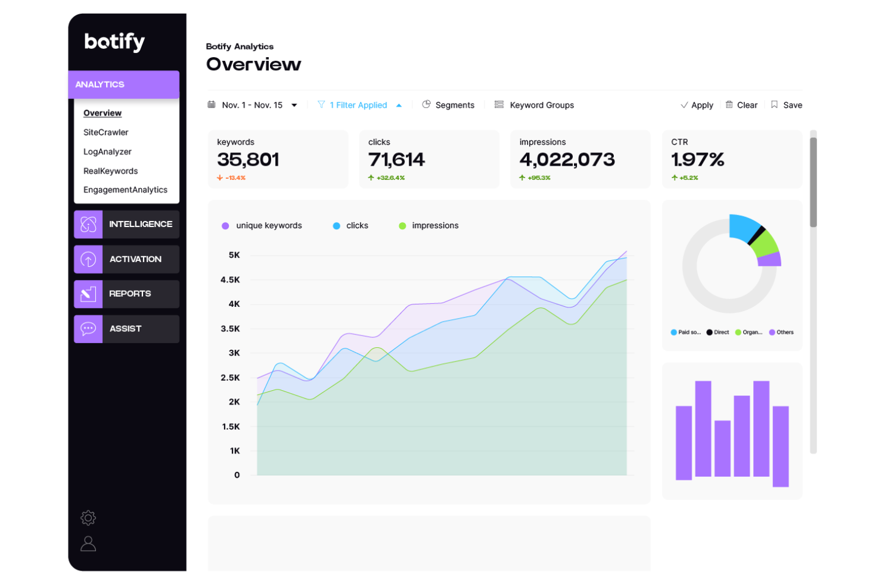Click the Keyword Groups list icon
Screen dimensions: 882x588
click(499, 105)
